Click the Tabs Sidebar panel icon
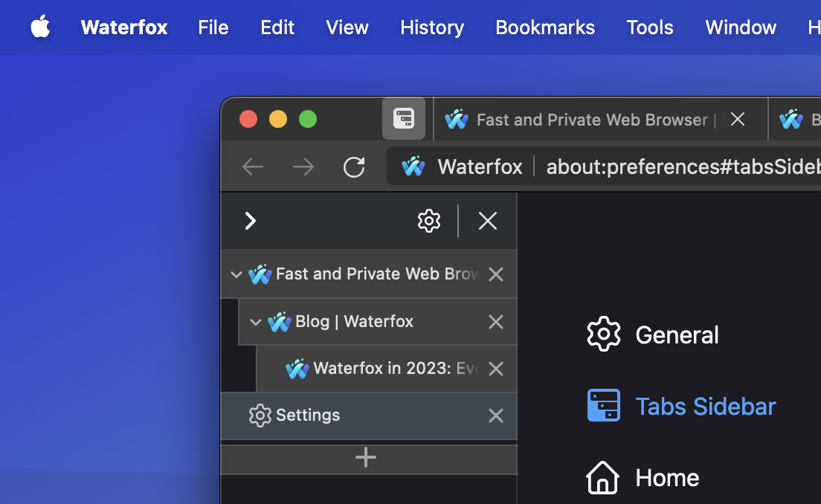 click(603, 405)
